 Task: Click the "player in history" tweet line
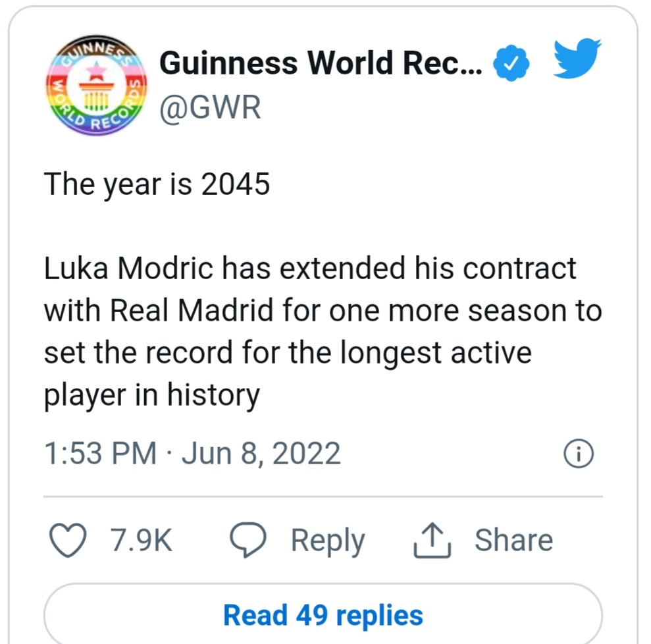tap(151, 395)
